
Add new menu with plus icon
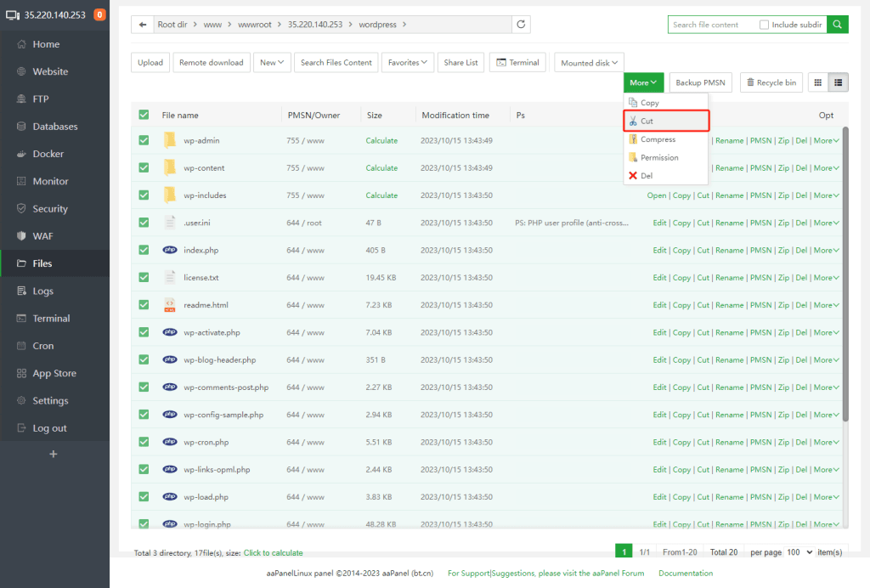click(x=54, y=454)
